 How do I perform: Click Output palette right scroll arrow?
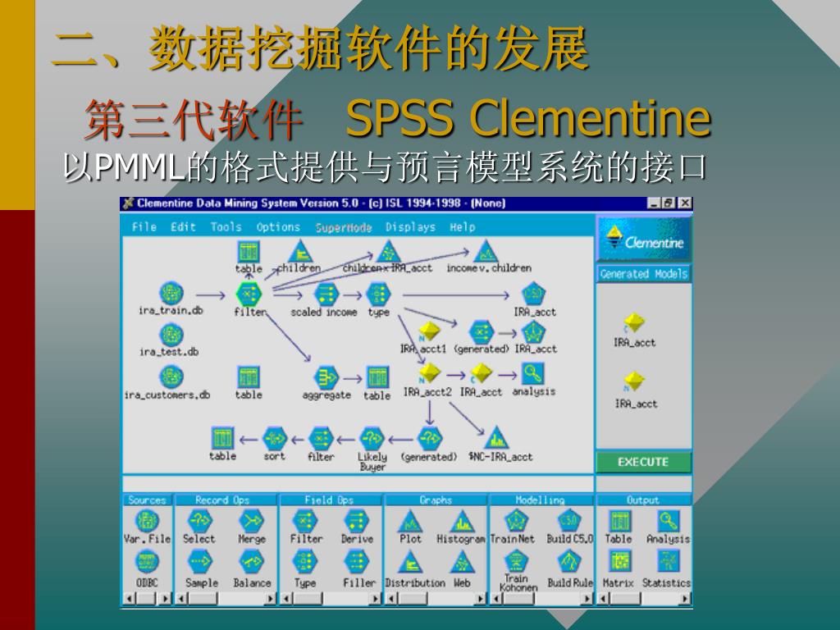point(685,598)
